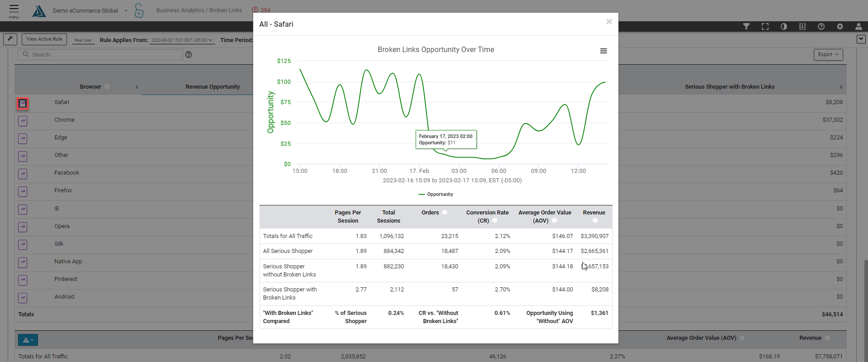Image resolution: width=868 pixels, height=362 pixels.
Task: Open the hamburger main menu
Action: point(14,11)
